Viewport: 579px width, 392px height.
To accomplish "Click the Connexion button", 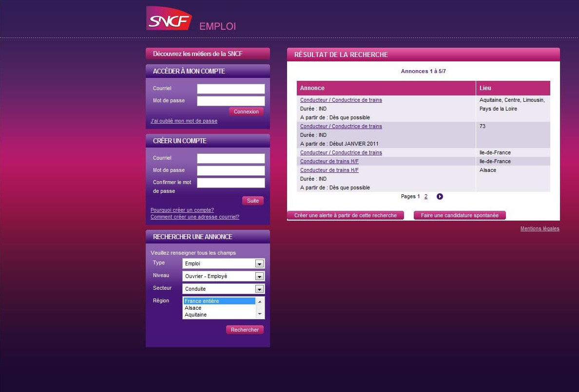I will (246, 112).
